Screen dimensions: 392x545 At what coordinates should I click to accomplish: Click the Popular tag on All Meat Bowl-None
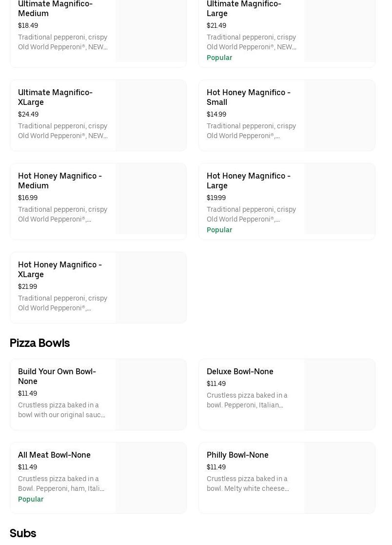[31, 499]
